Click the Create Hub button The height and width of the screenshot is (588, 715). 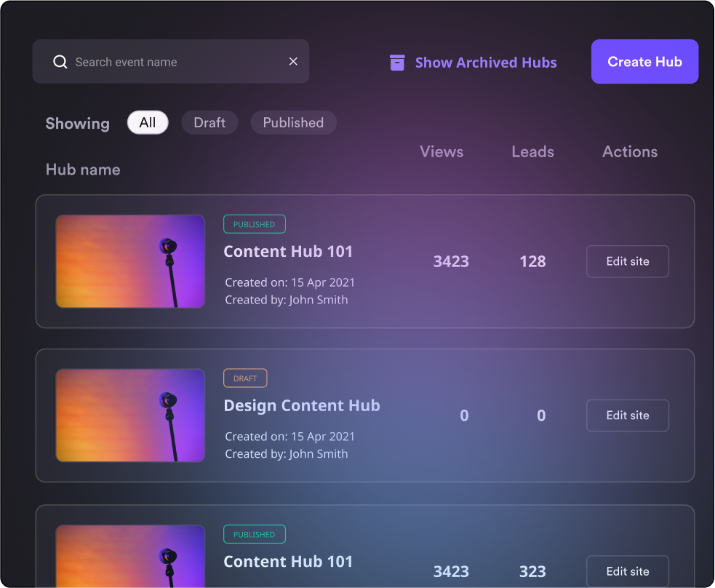(x=644, y=62)
